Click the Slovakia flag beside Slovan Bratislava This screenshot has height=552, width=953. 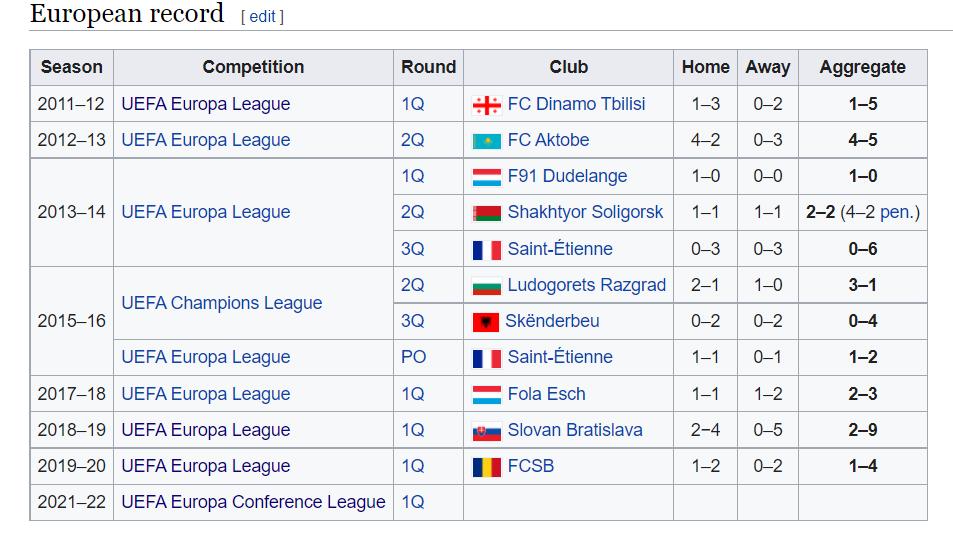[x=487, y=431]
